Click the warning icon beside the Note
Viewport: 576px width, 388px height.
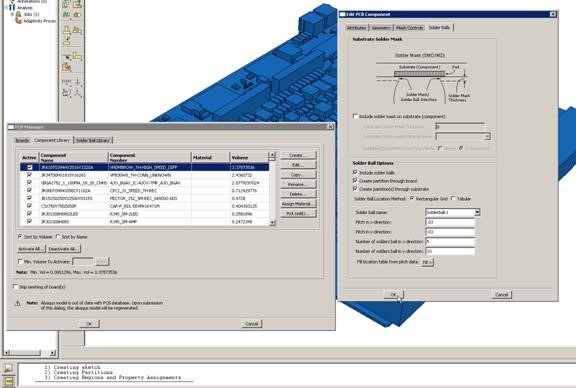[17, 303]
